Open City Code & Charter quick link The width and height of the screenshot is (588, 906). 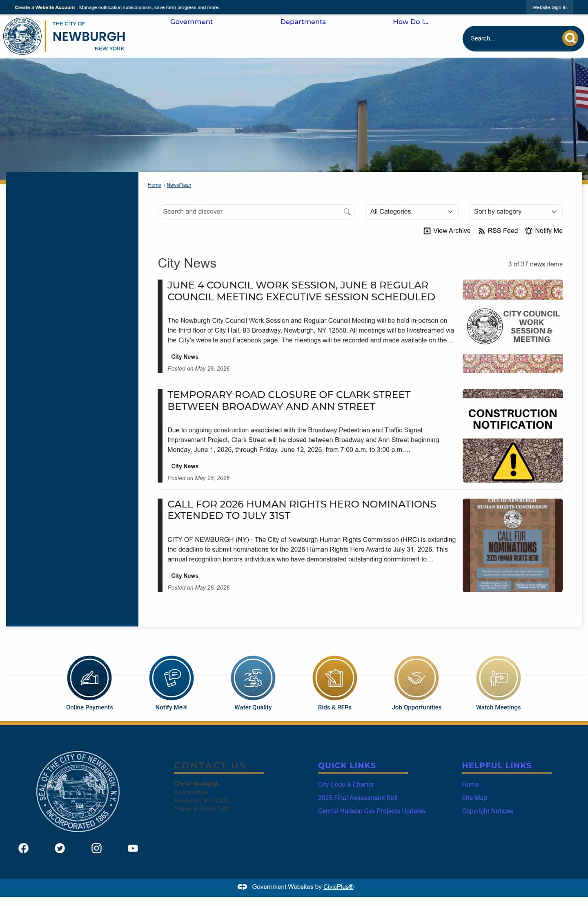click(346, 784)
